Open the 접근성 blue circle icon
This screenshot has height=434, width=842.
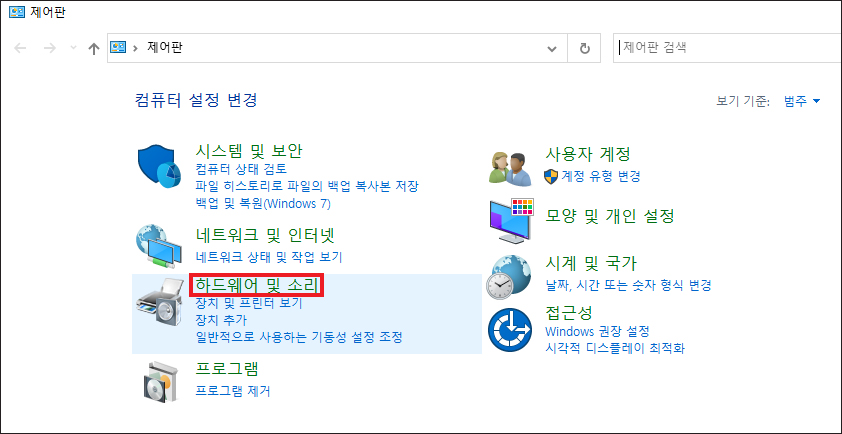coord(510,330)
